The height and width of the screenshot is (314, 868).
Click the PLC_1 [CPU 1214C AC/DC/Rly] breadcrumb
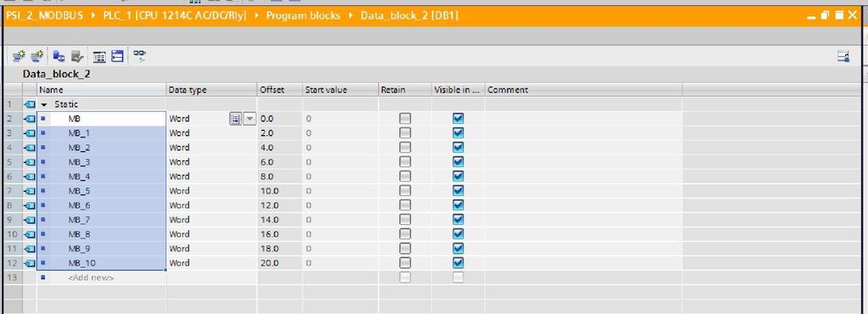point(175,15)
